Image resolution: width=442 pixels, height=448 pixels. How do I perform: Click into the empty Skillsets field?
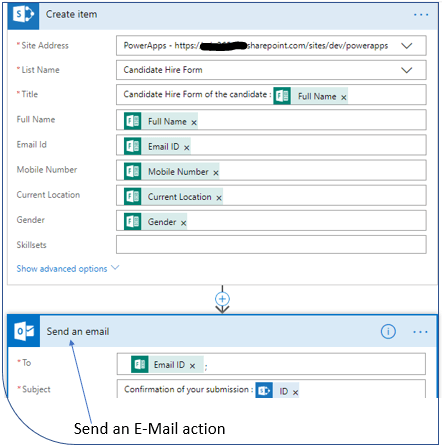point(271,245)
